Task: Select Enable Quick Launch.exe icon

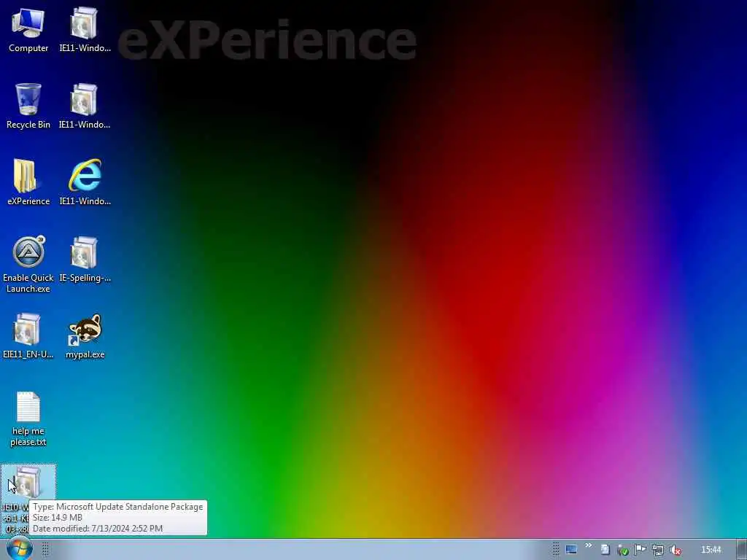Action: pyautogui.click(x=28, y=264)
